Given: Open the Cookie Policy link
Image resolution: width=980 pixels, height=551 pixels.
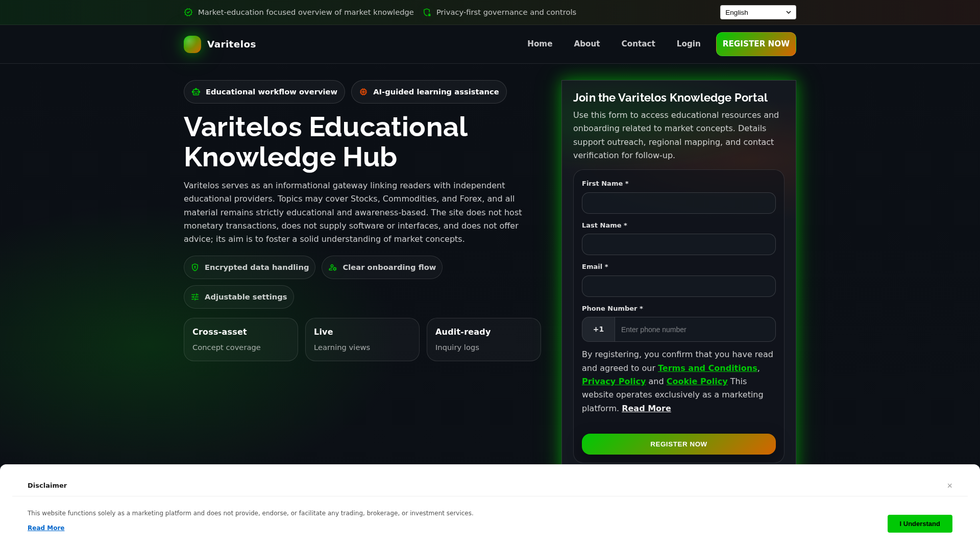Looking at the screenshot, I should click(697, 382).
